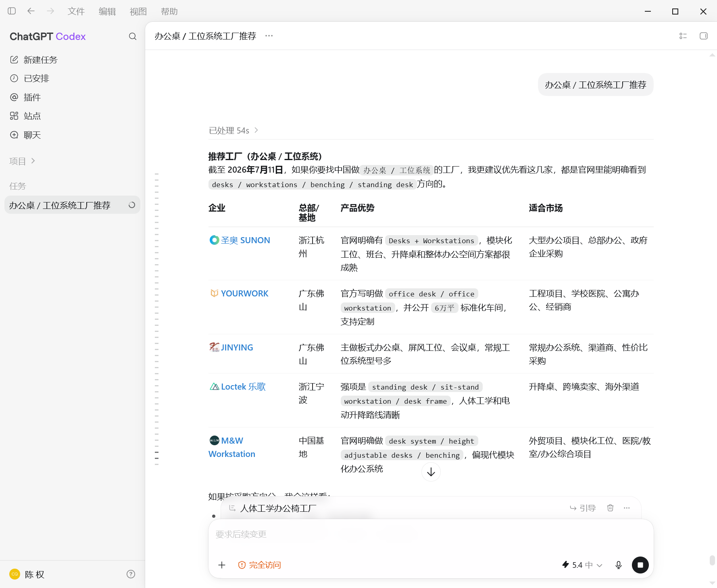Select task 办公桌 / 工位系统工厂推荐 in sidebar
This screenshot has height=588, width=717.
(x=72, y=205)
